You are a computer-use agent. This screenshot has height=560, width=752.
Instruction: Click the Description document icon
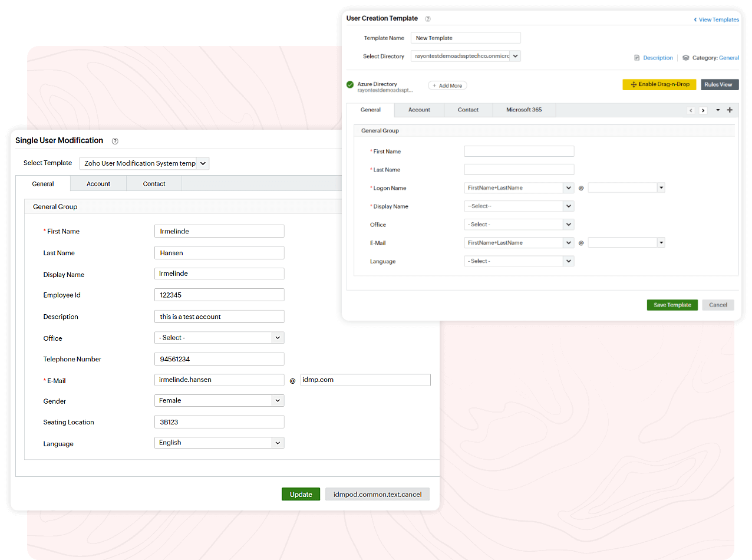(637, 57)
